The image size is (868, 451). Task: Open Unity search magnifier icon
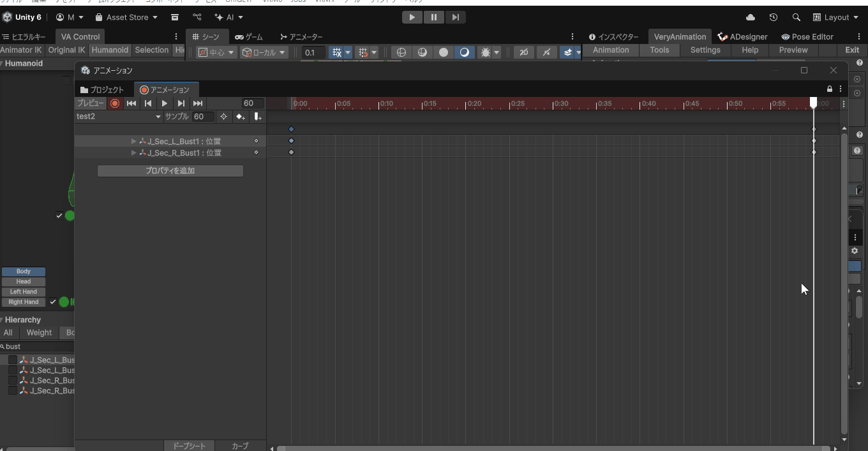tap(796, 17)
